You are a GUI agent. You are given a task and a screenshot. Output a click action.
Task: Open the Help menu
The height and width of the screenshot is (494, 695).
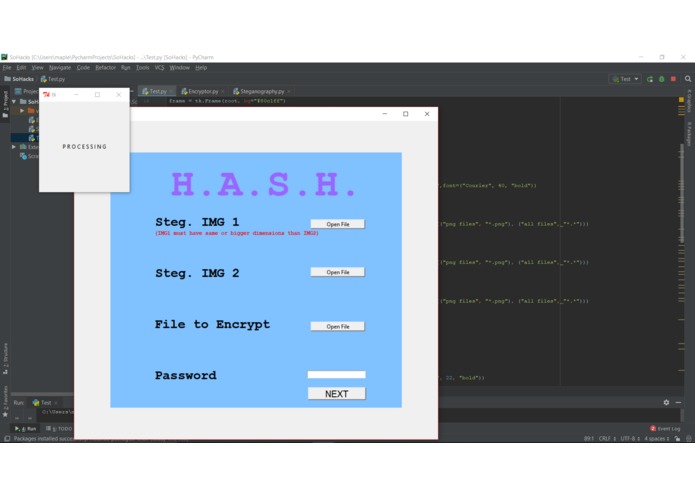coord(201,68)
